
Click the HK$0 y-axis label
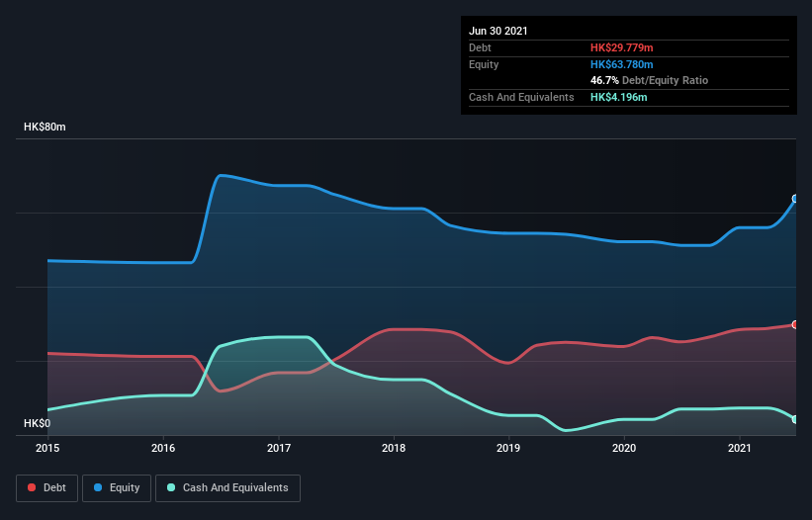click(38, 424)
